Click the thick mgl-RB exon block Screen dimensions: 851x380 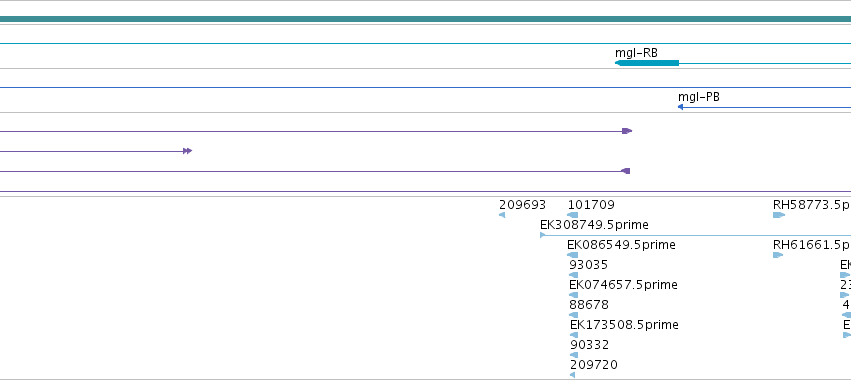pyautogui.click(x=647, y=63)
